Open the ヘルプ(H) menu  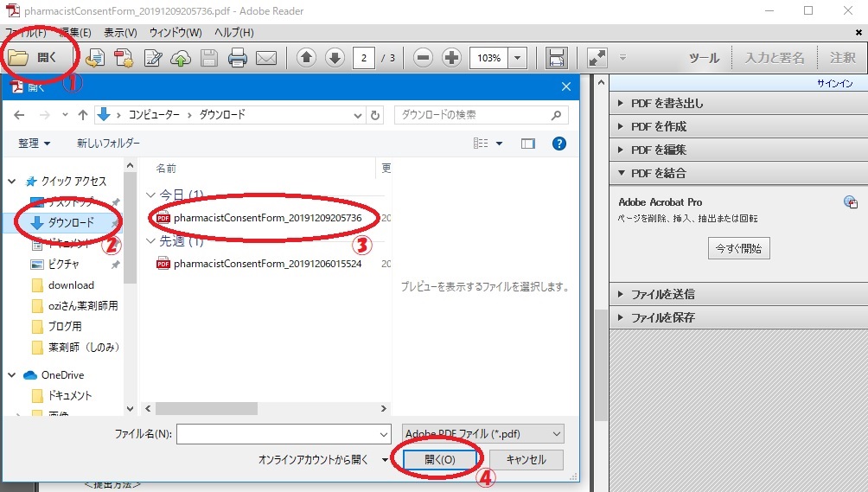[x=233, y=33]
